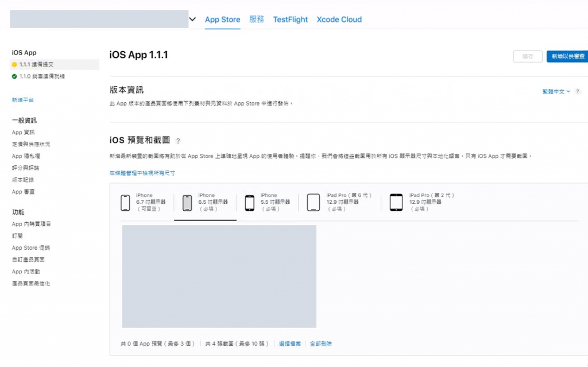Go to App 內活動
Image resolution: width=588 pixels, height=367 pixels.
coord(25,271)
